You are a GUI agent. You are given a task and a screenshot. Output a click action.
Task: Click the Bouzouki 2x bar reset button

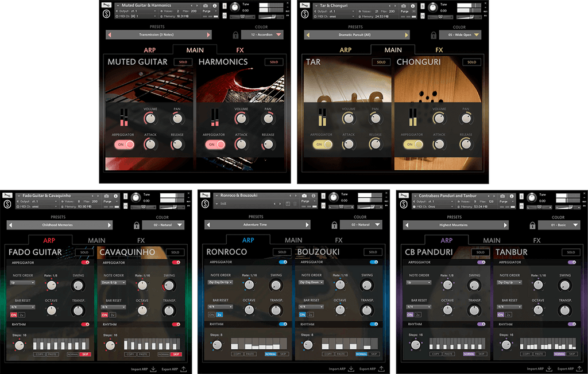[x=310, y=315]
